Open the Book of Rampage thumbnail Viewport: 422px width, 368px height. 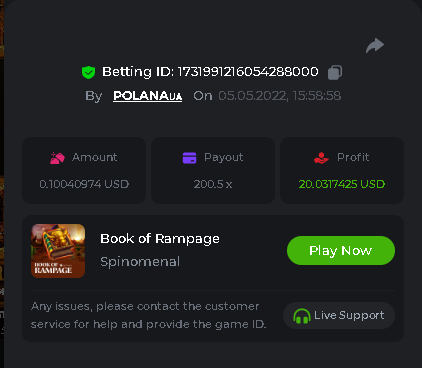[x=58, y=251]
